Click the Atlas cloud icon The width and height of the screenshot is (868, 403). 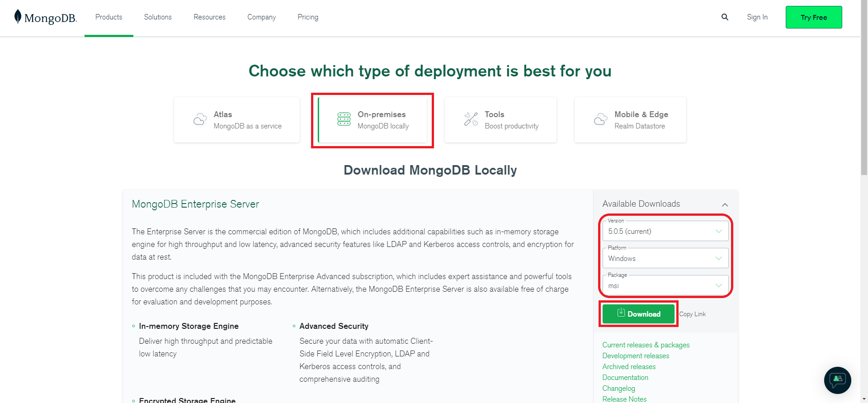point(200,119)
